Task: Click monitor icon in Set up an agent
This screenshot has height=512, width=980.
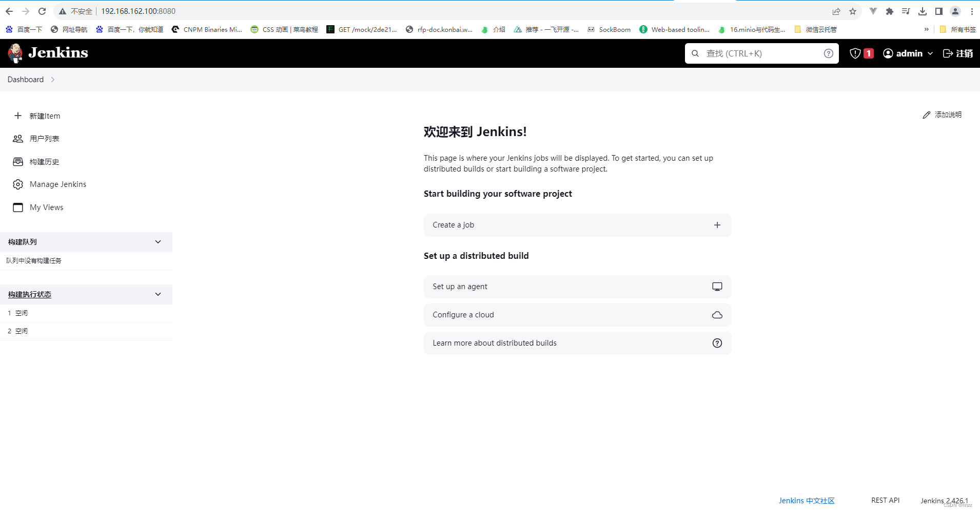Action: tap(717, 287)
